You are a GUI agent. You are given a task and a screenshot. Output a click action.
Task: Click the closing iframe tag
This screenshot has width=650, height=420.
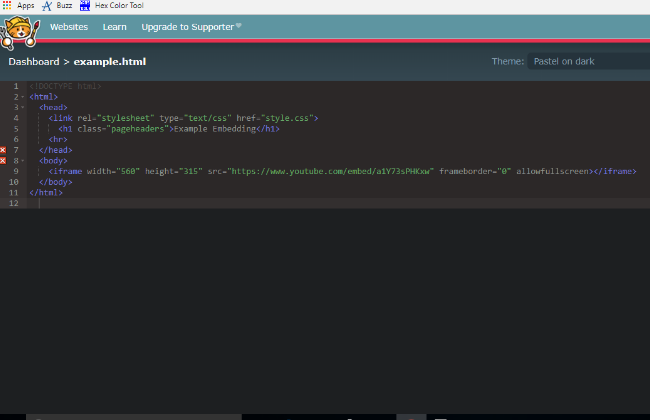(x=615, y=171)
